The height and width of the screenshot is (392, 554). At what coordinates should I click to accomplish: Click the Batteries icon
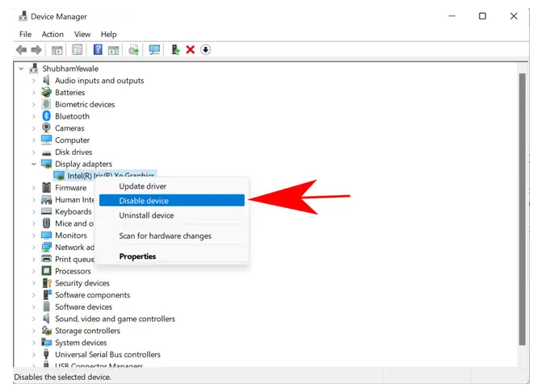46,93
